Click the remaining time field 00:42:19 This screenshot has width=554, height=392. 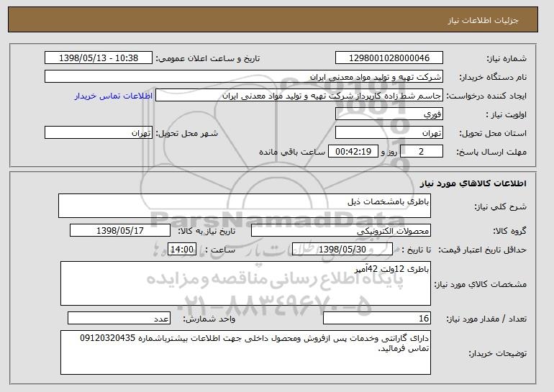click(353, 152)
